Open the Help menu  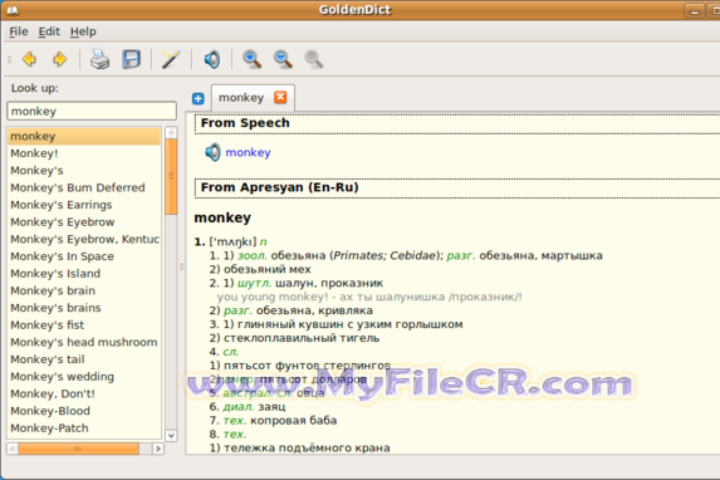[83, 32]
